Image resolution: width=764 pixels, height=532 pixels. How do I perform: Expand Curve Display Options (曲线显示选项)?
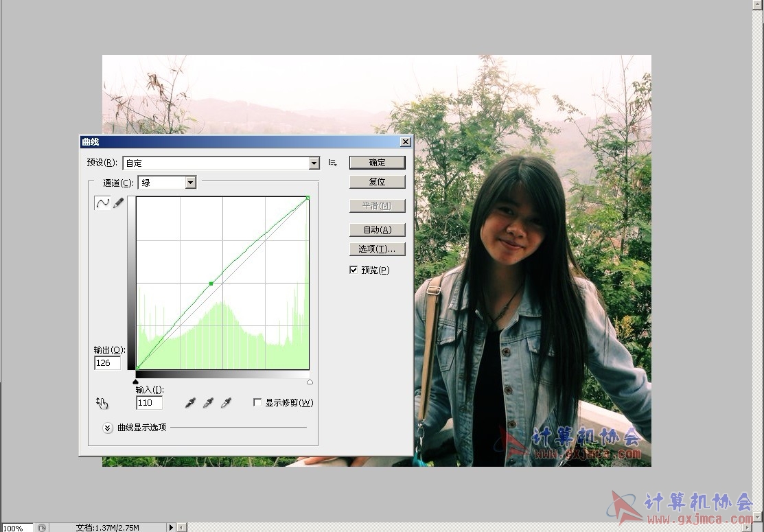pos(108,428)
